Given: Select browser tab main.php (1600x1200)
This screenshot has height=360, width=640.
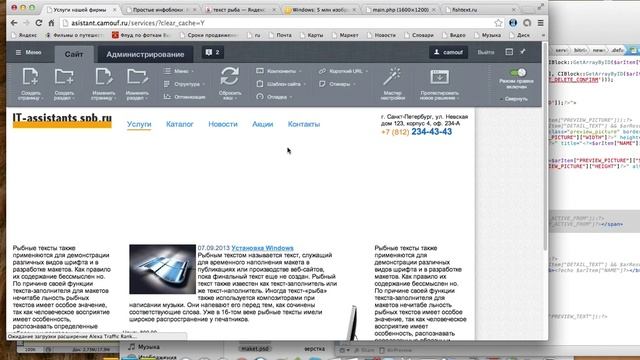Looking at the screenshot, I should [x=400, y=9].
